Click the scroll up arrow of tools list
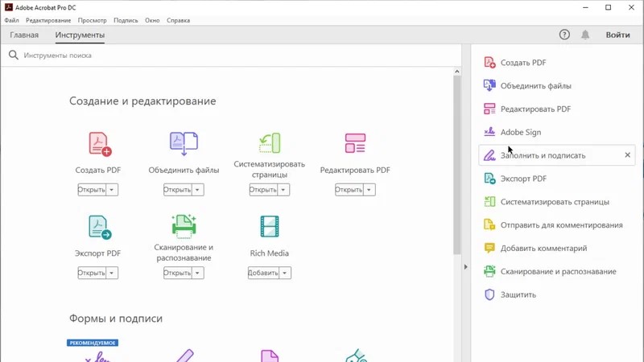The width and height of the screenshot is (644, 362). click(x=457, y=72)
